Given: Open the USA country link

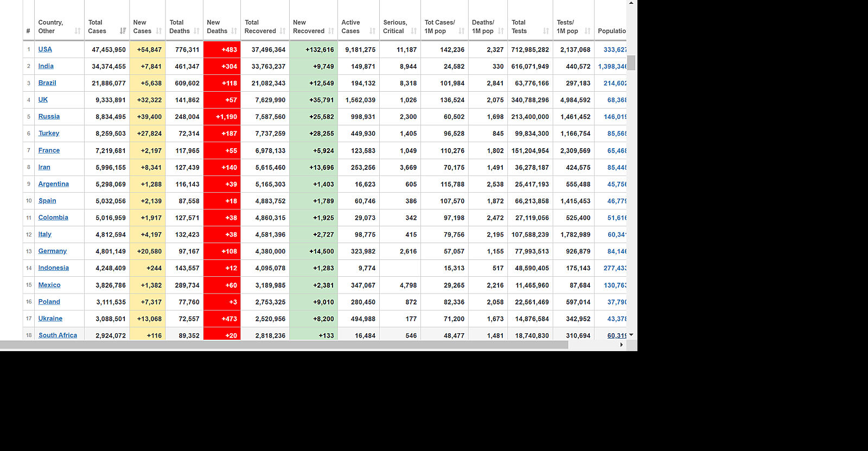Looking at the screenshot, I should tap(45, 49).
